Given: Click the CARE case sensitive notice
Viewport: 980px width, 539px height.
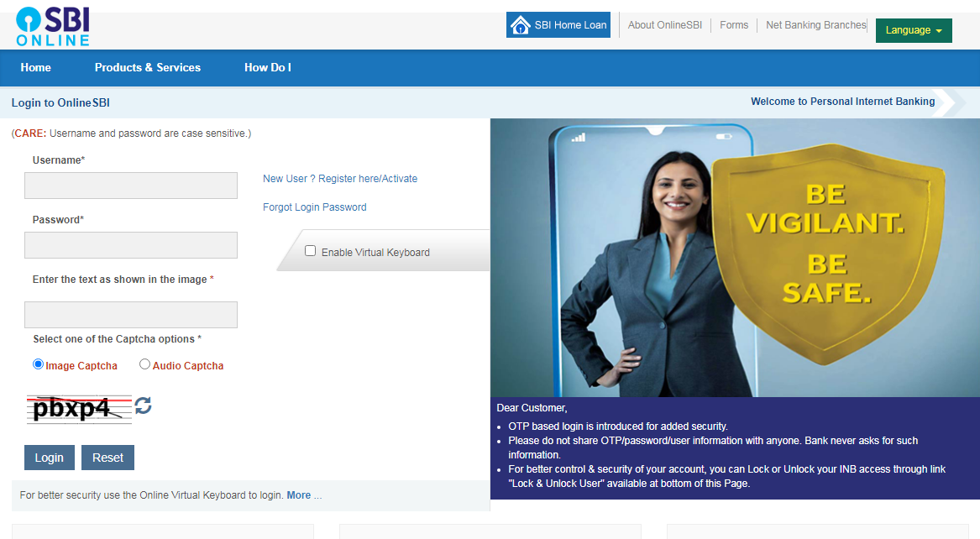Looking at the screenshot, I should click(131, 133).
